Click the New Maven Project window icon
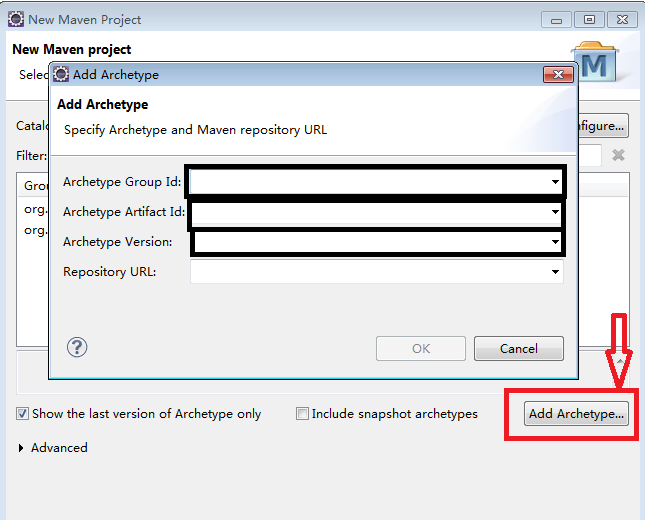The image size is (645, 520). 16,19
